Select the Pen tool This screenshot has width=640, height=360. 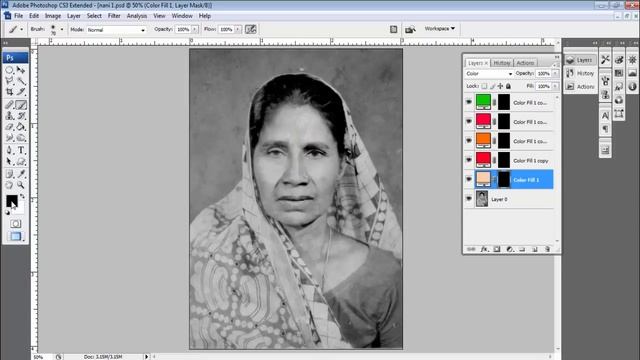tap(9, 150)
